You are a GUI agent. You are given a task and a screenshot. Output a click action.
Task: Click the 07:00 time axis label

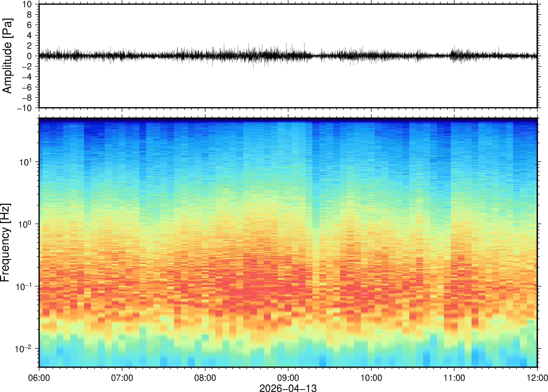[122, 378]
